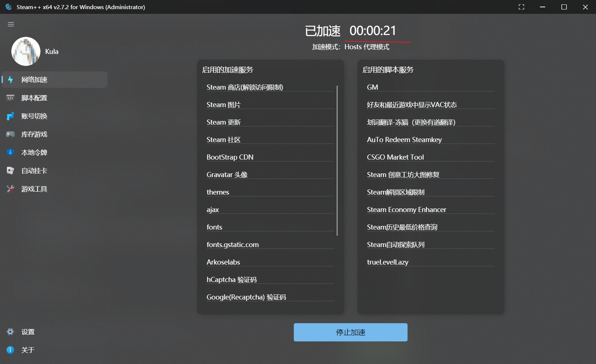Click the auto card idling icon
The width and height of the screenshot is (596, 364).
pos(10,171)
